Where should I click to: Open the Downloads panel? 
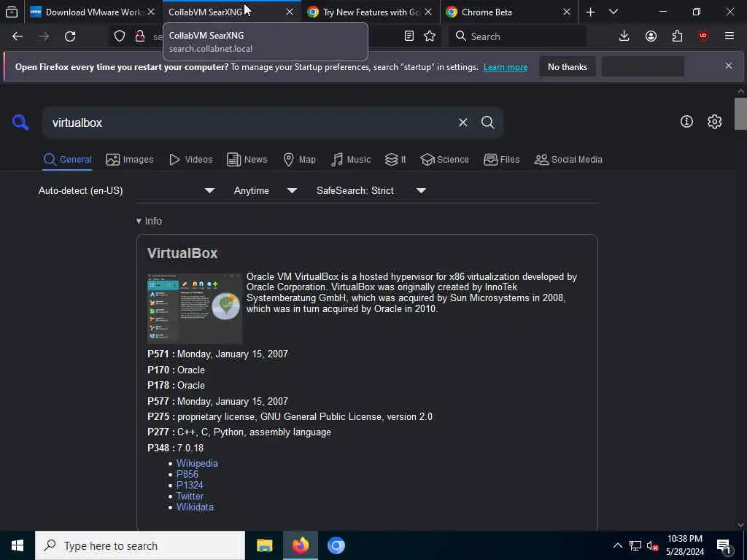(x=624, y=36)
